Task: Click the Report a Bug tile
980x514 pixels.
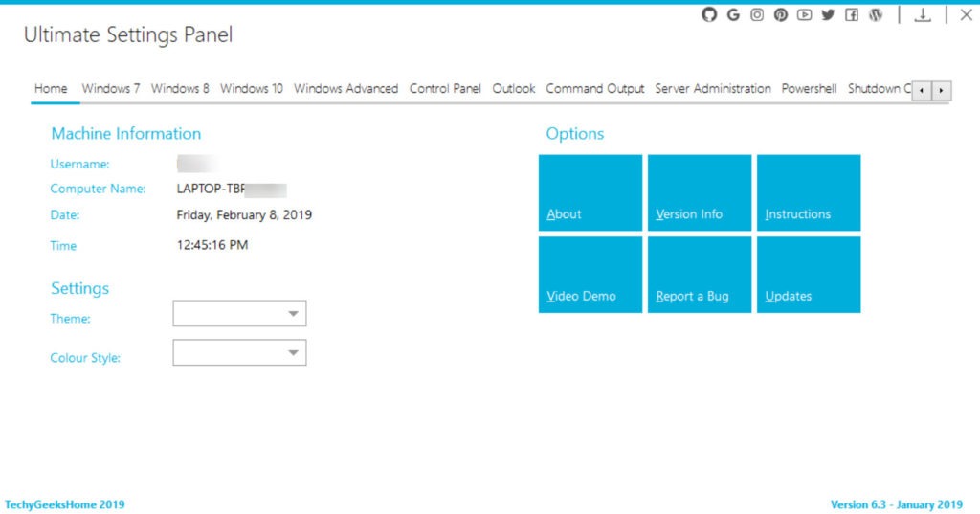Action: pos(700,275)
